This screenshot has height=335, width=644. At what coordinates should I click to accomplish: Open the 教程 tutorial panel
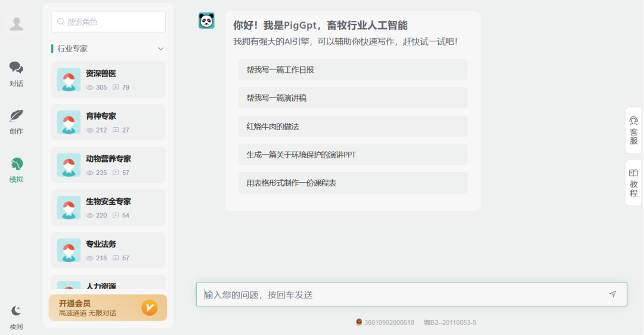coord(633,183)
